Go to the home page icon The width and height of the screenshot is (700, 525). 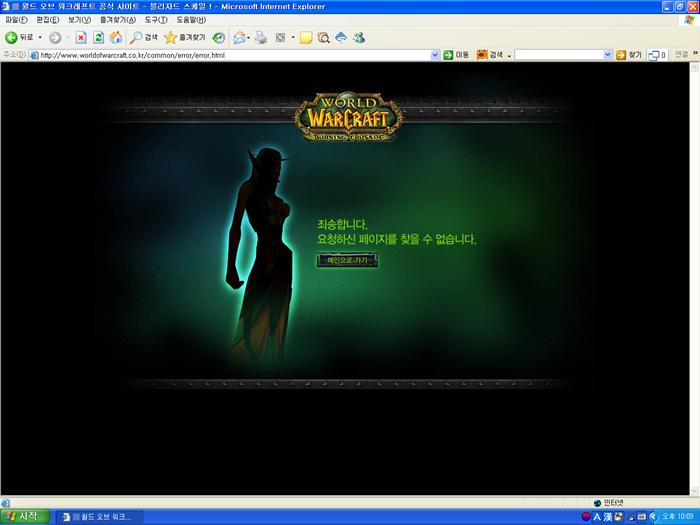pos(116,38)
